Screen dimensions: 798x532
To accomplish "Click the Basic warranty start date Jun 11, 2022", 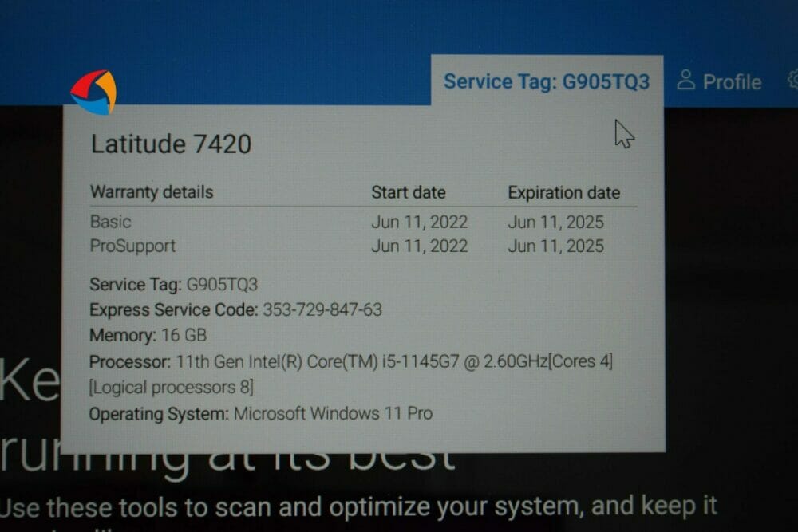I will (x=420, y=223).
